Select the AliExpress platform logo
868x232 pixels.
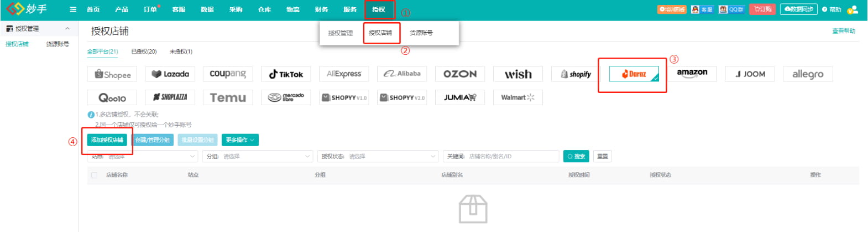click(344, 74)
